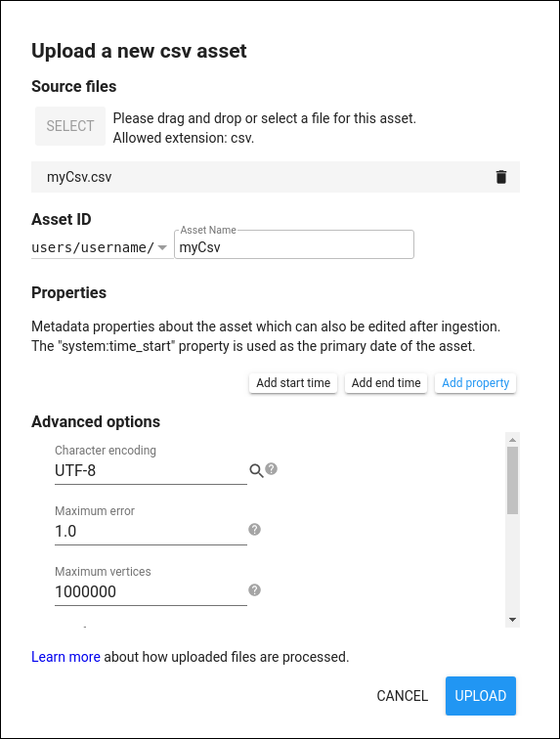
Task: Cancel the csv upload dialog
Action: 402,696
